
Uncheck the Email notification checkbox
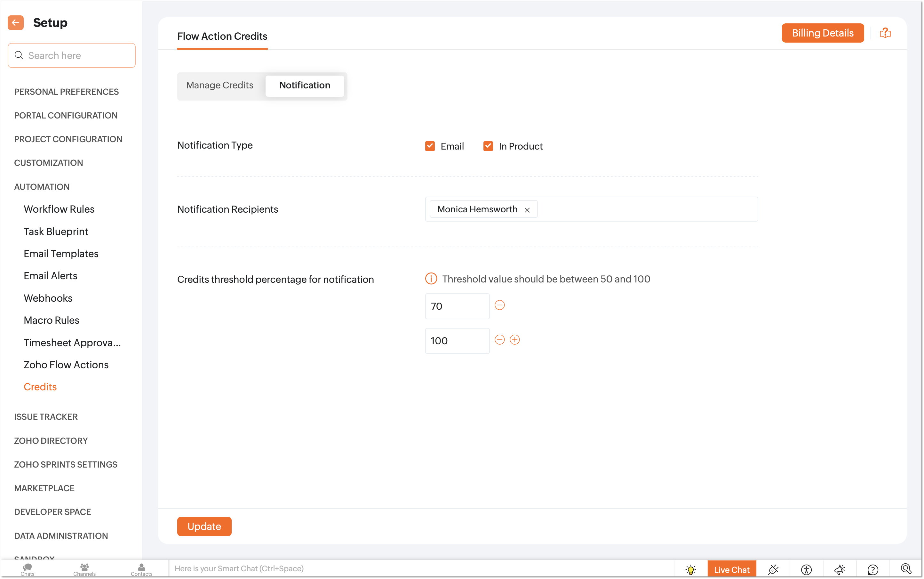pyautogui.click(x=430, y=146)
